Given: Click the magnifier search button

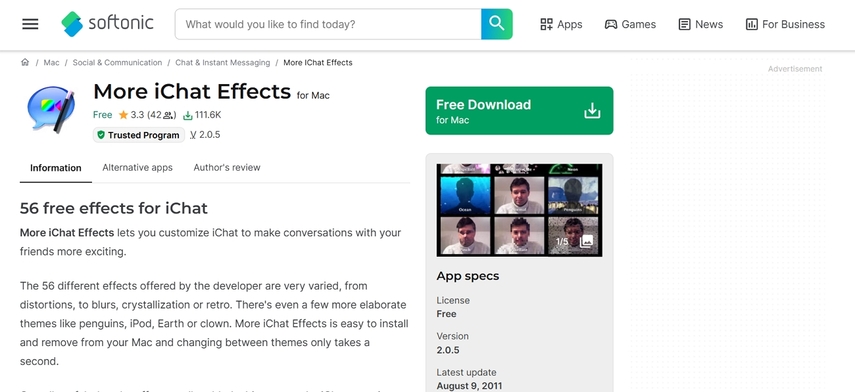Looking at the screenshot, I should point(496,24).
